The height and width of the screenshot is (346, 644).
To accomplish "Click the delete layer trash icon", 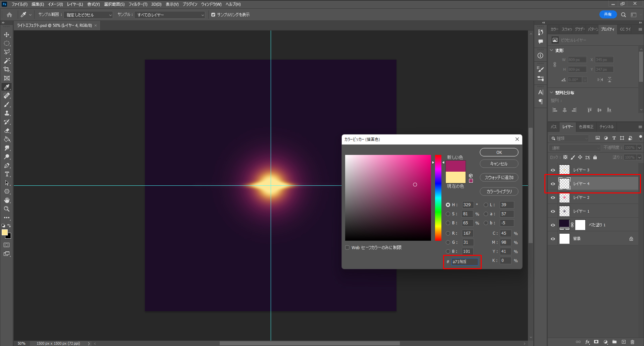I will tap(632, 342).
